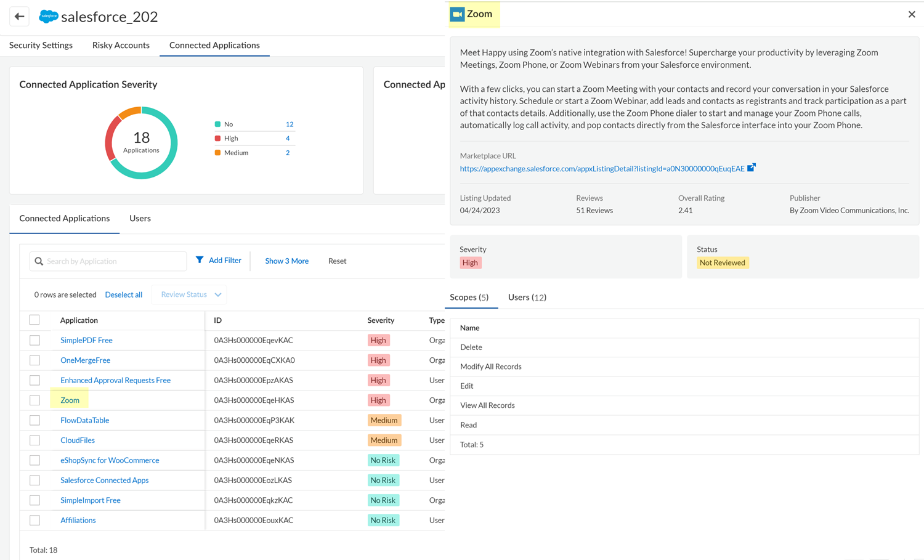Click the Search by Application field

114,261
